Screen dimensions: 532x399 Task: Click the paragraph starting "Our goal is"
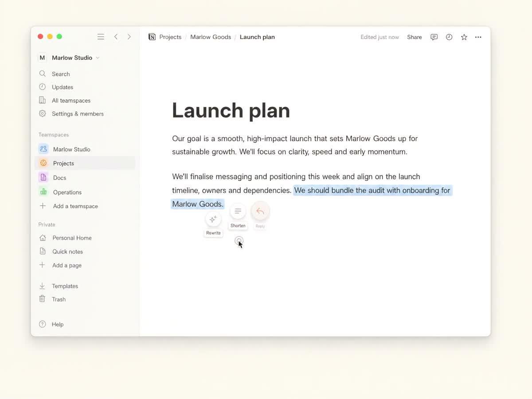(295, 145)
